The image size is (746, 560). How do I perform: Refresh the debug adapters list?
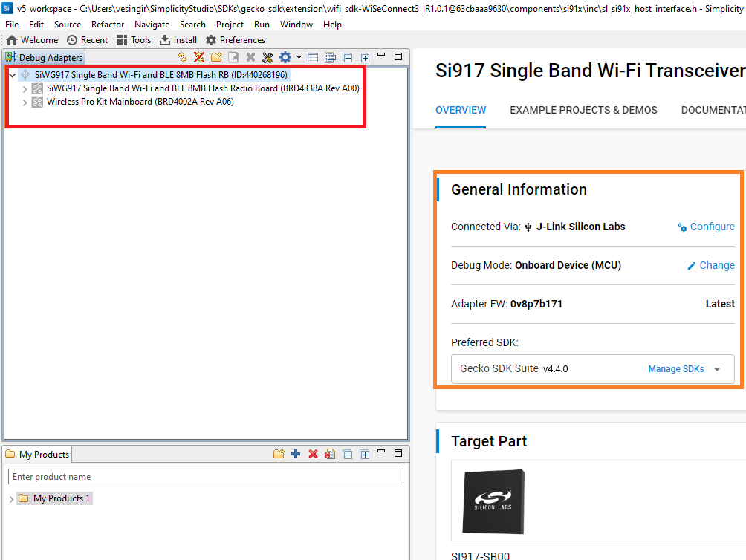183,57
